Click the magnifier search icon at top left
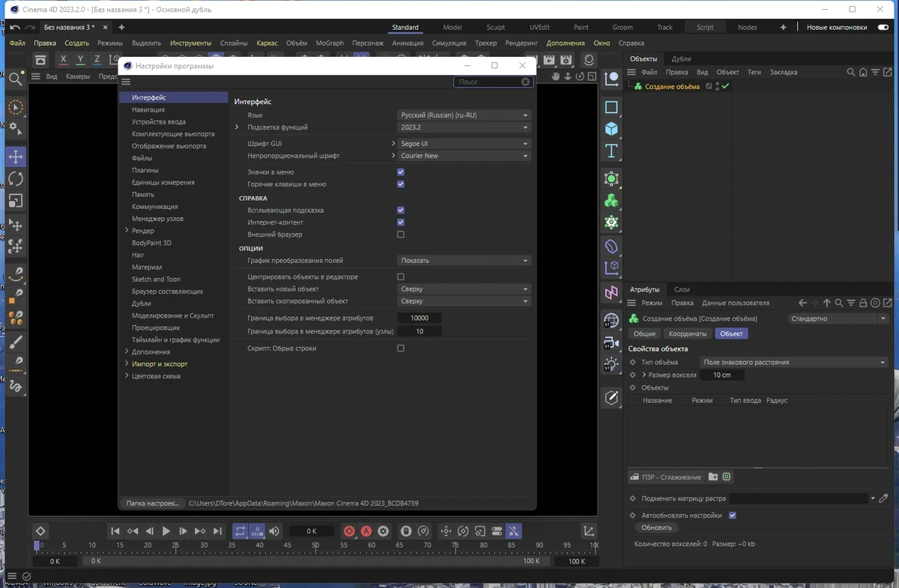899x588 pixels. point(15,79)
